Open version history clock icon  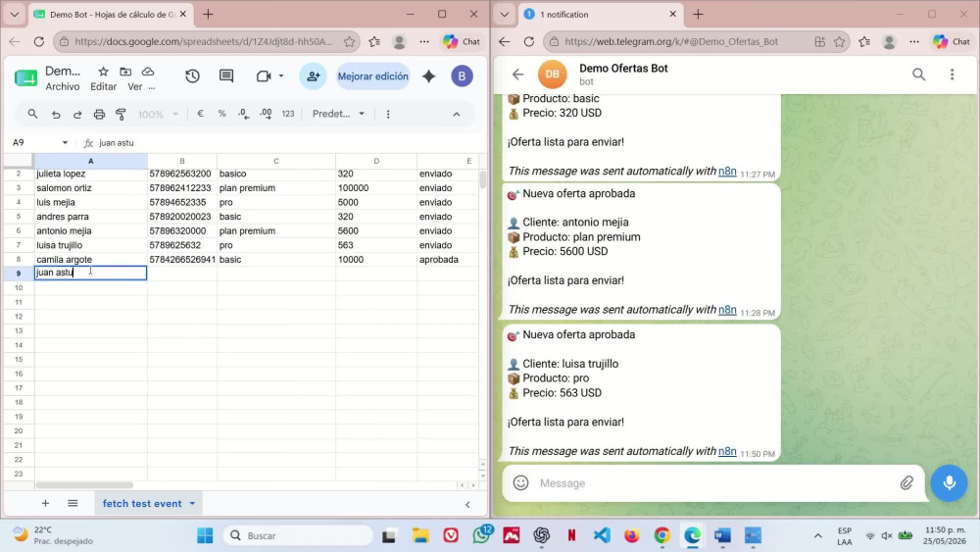[x=192, y=76]
